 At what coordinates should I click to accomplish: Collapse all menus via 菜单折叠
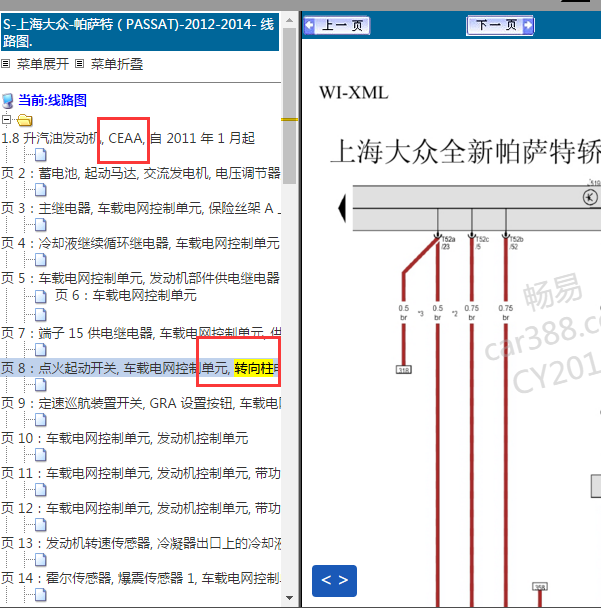[117, 64]
